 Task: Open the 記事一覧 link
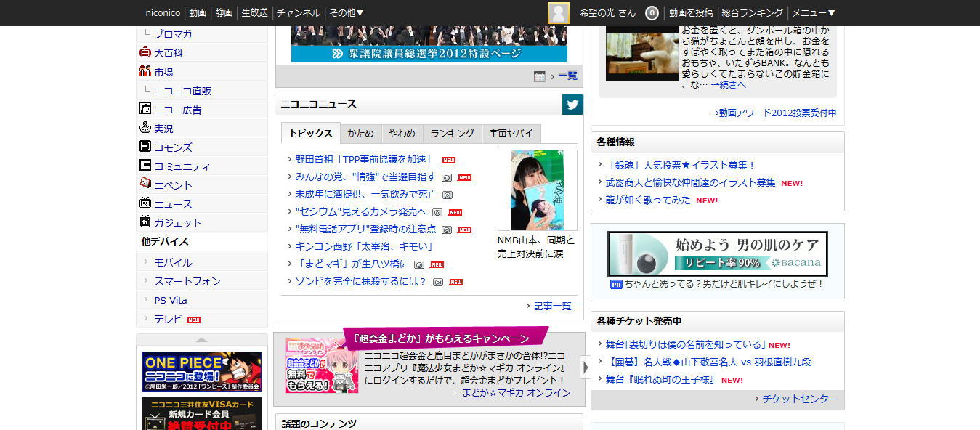coord(553,306)
